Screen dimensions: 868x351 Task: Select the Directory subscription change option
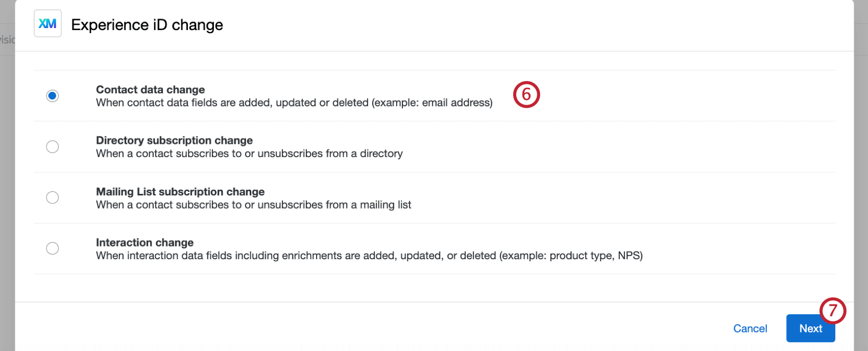pos(52,146)
